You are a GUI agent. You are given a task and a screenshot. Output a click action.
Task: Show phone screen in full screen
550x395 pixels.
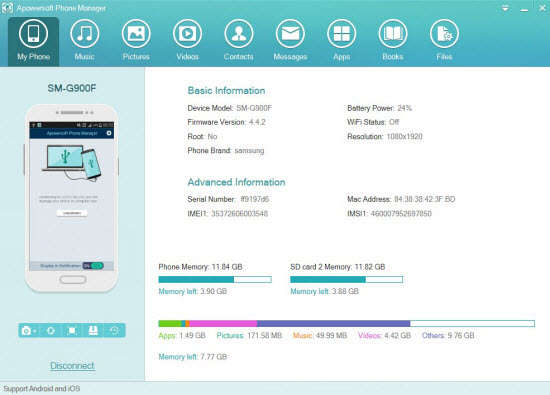point(72,330)
